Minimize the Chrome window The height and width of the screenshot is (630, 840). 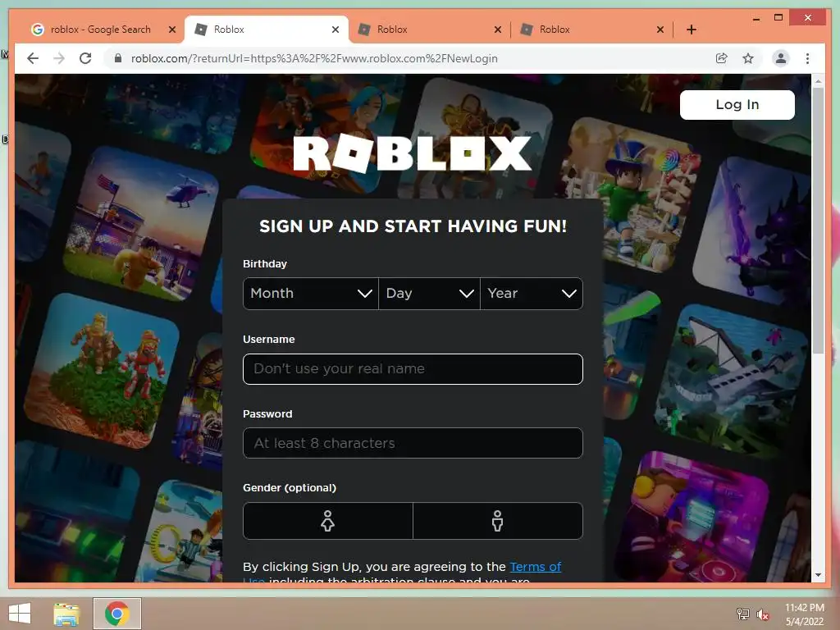[x=756, y=18]
